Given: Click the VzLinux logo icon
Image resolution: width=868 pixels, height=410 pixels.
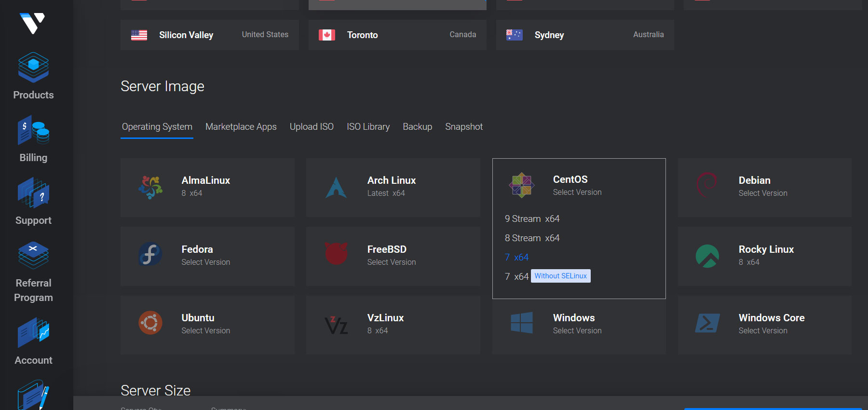Looking at the screenshot, I should click(x=336, y=325).
